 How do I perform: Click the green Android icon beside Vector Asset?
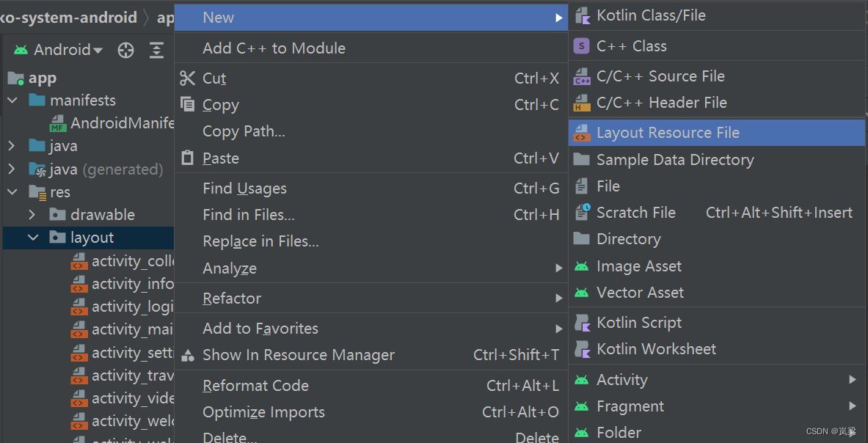(x=581, y=292)
